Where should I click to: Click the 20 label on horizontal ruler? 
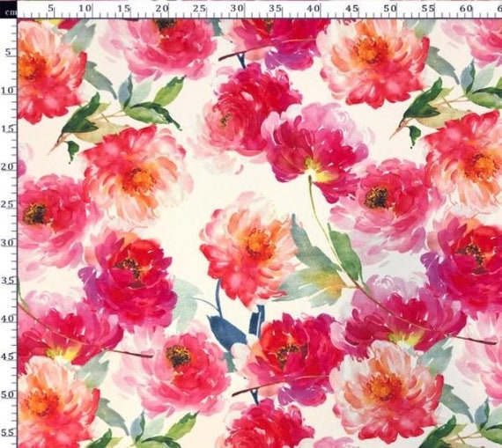[x=162, y=8]
